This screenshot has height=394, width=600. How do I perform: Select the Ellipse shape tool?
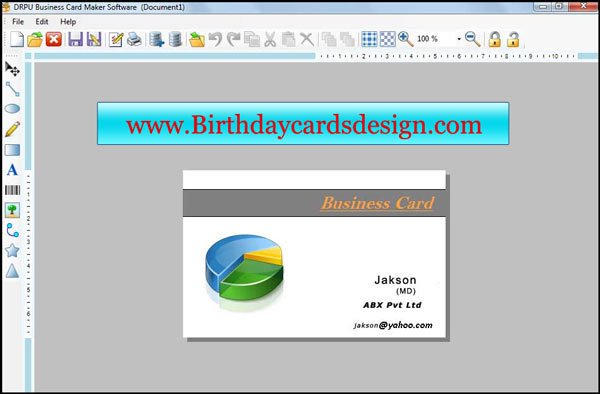coord(12,109)
